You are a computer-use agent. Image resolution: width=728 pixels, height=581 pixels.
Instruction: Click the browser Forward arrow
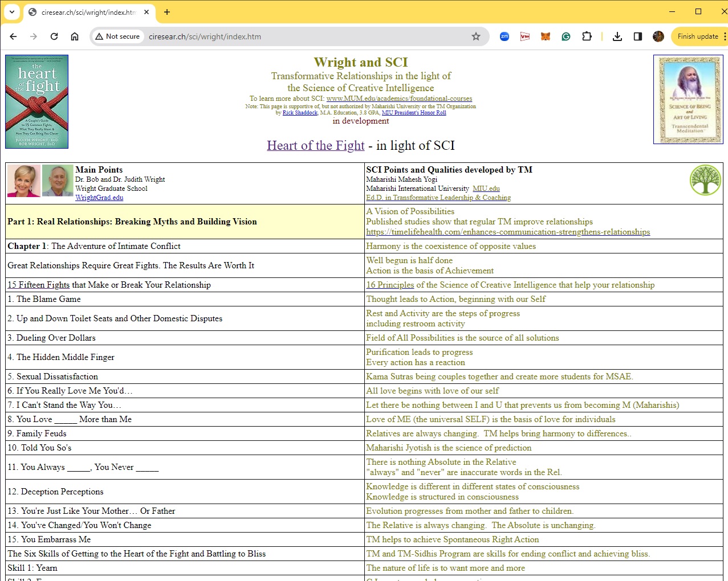(x=34, y=36)
